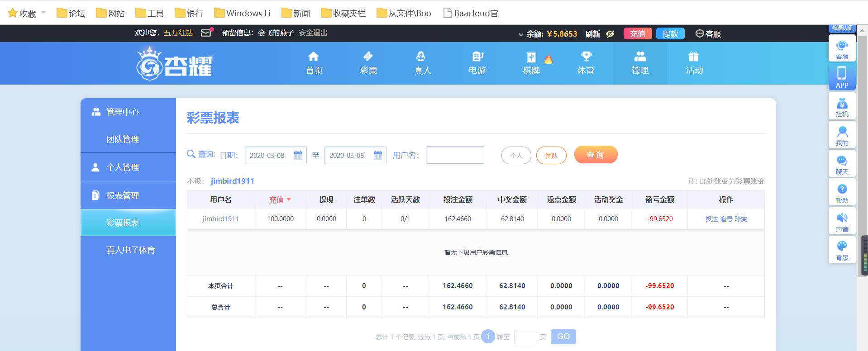Image resolution: width=868 pixels, height=351 pixels.
Task: Toggle balance visibility eye icon
Action: point(610,34)
